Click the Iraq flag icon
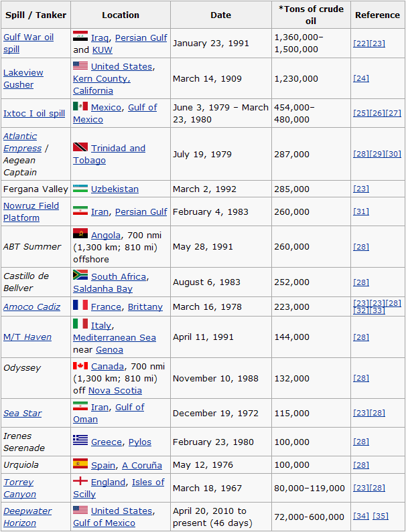The width and height of the screenshot is (406, 532). (x=80, y=36)
